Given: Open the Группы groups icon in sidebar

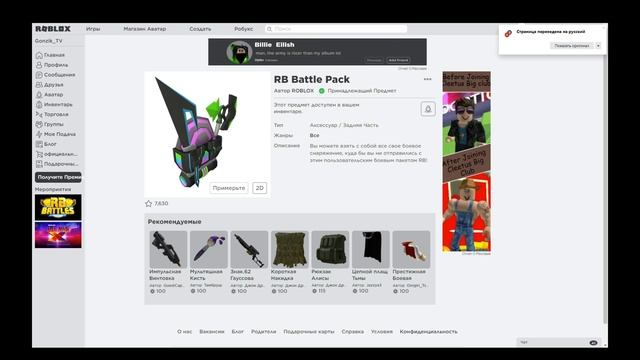Looking at the screenshot, I should point(39,124).
